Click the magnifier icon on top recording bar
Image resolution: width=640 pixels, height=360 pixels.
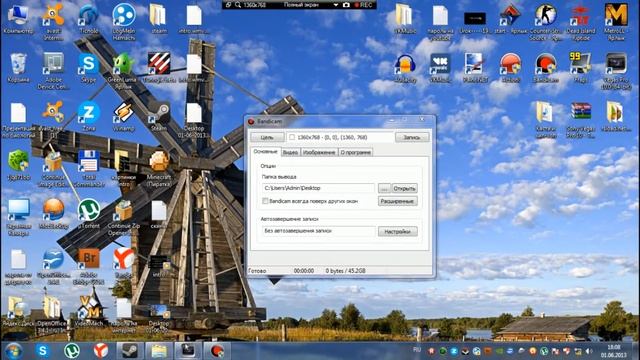pos(238,5)
